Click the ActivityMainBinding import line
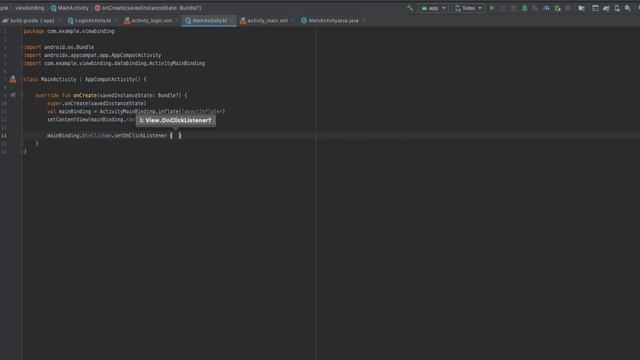Image resolution: width=640 pixels, height=360 pixels. click(x=114, y=63)
